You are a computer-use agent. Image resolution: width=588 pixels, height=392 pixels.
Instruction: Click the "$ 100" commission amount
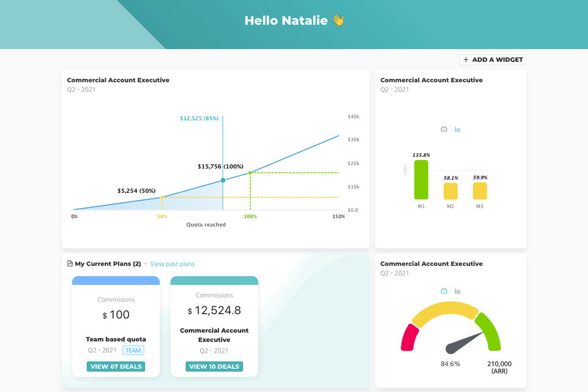(x=116, y=315)
